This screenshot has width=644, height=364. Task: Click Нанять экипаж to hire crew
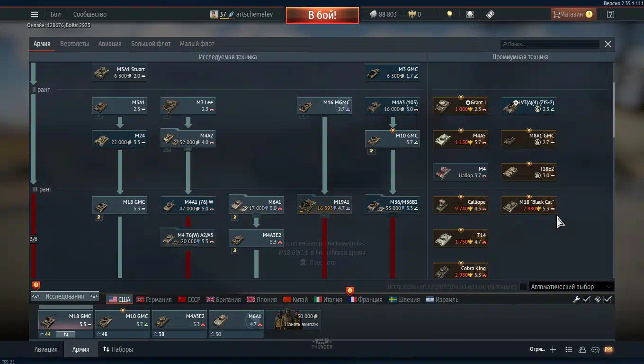pos(294,320)
